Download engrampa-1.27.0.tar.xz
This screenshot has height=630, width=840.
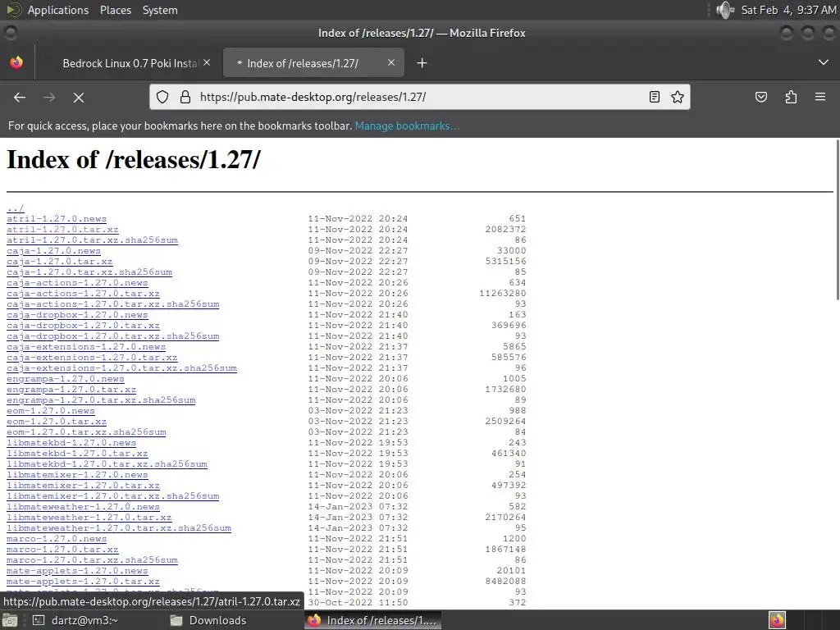[x=71, y=390]
